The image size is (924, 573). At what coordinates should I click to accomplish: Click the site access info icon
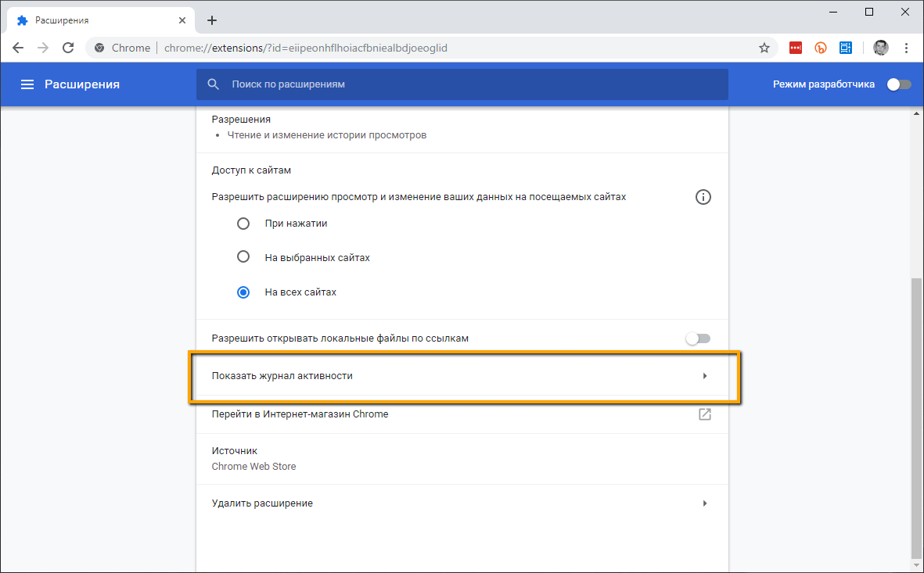[703, 197]
